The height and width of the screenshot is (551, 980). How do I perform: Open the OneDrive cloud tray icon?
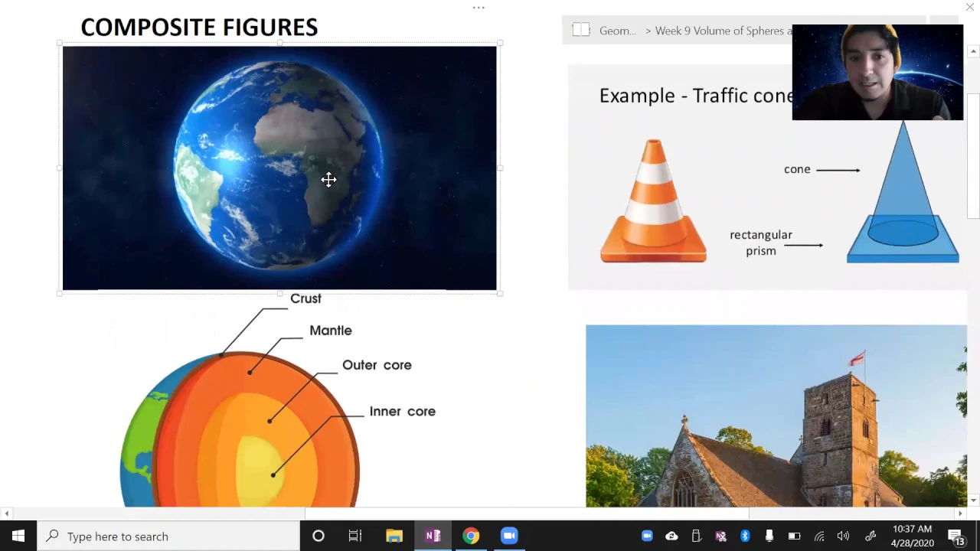pos(671,536)
